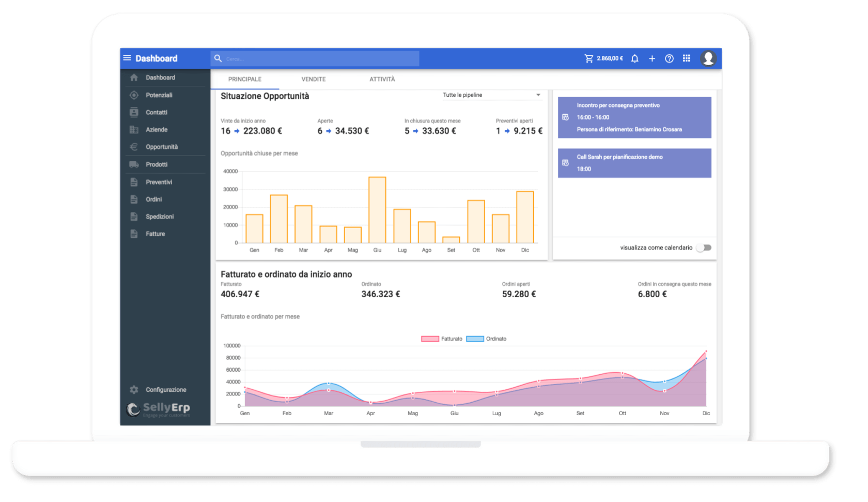Click the Aperte value 34.530 €

(x=352, y=131)
